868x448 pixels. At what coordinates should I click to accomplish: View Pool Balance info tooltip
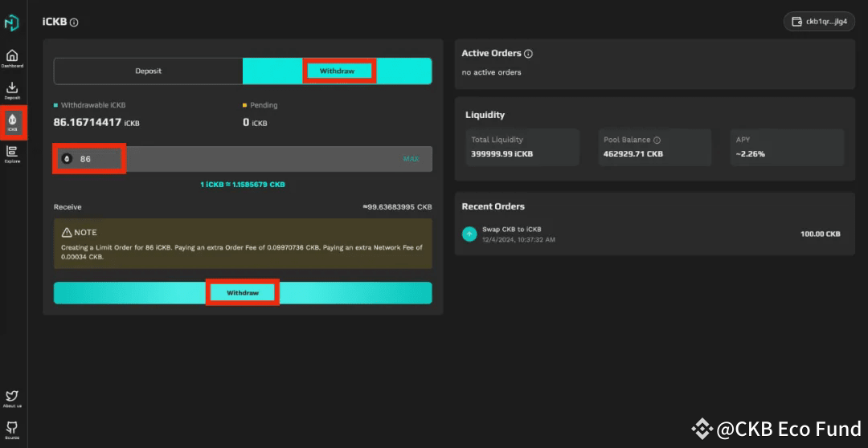657,140
